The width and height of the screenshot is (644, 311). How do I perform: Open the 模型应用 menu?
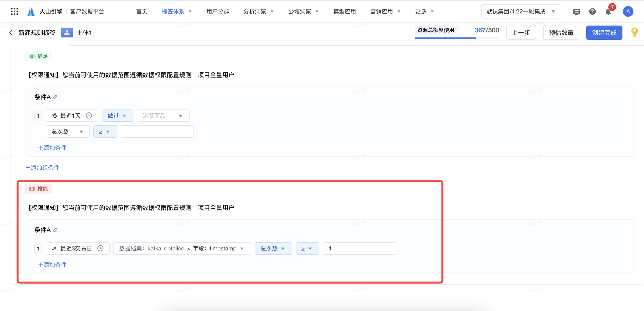[x=344, y=11]
